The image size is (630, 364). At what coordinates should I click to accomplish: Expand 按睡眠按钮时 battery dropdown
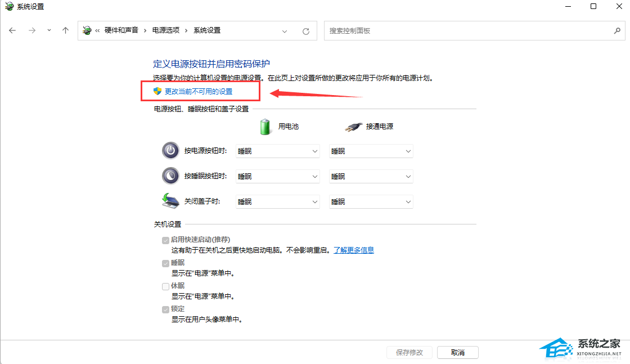(278, 176)
